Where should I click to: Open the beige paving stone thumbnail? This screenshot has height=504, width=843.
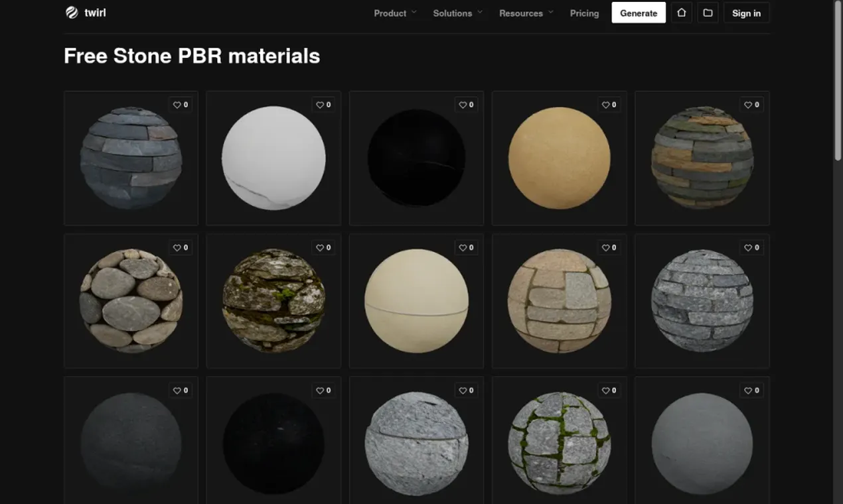pos(559,300)
